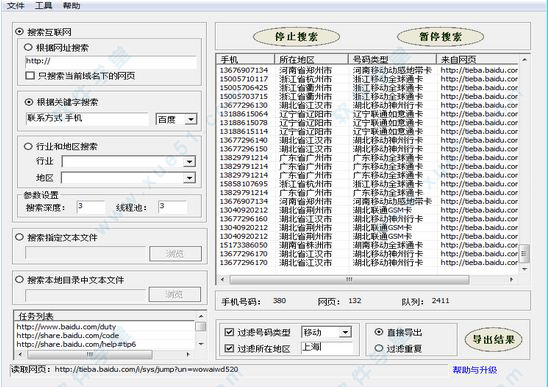
Task: Select row with number 13188615114
Action: pyautogui.click(x=368, y=131)
